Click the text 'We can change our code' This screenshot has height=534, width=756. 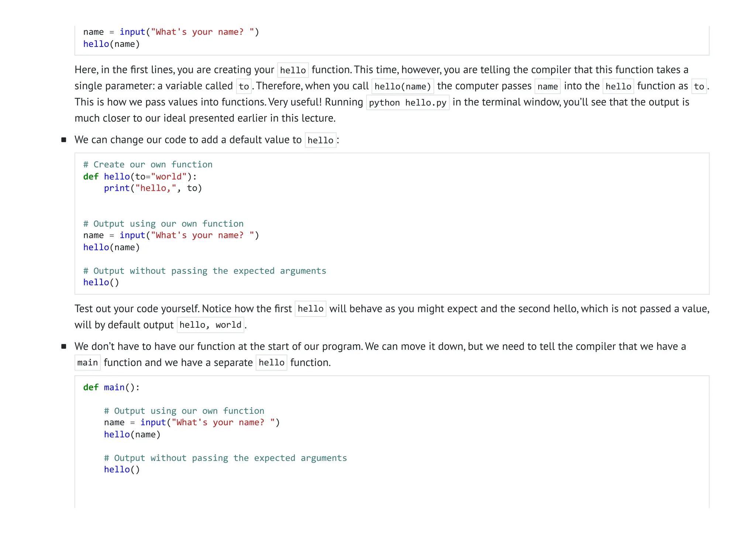[x=131, y=140]
